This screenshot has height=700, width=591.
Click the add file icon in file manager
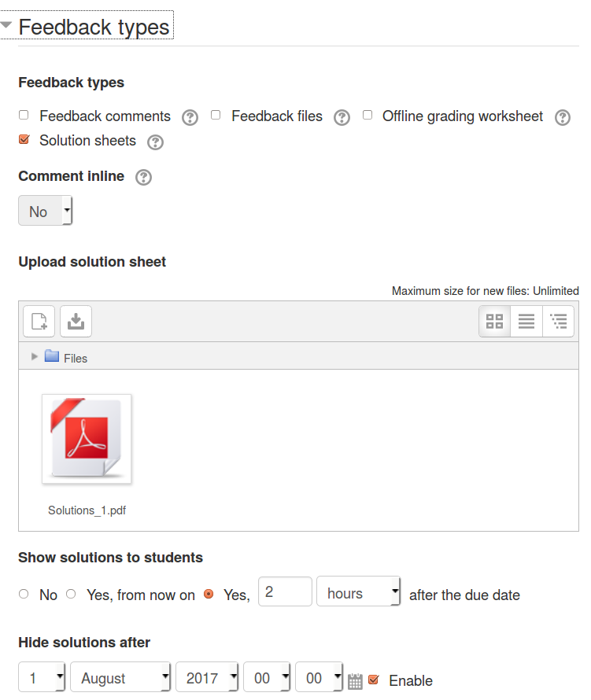tap(39, 321)
